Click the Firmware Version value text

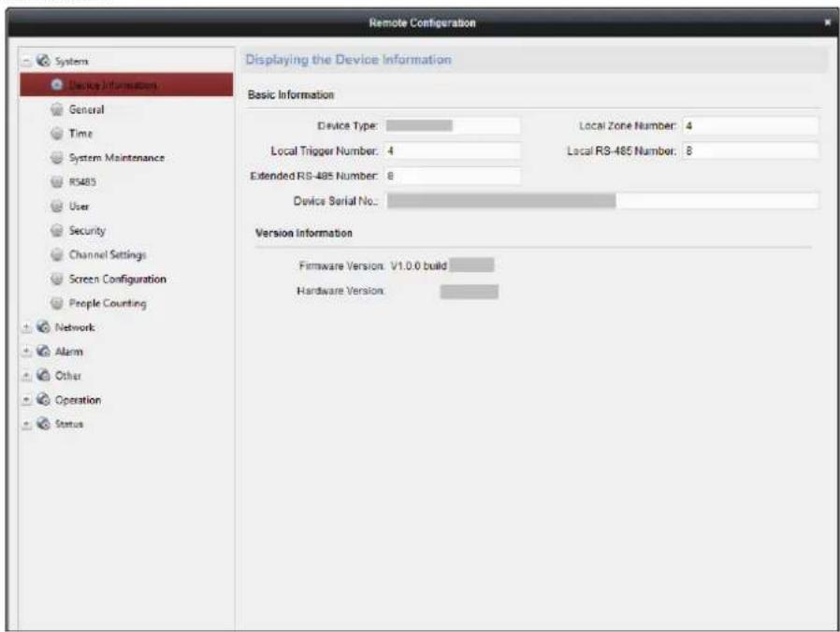click(418, 266)
